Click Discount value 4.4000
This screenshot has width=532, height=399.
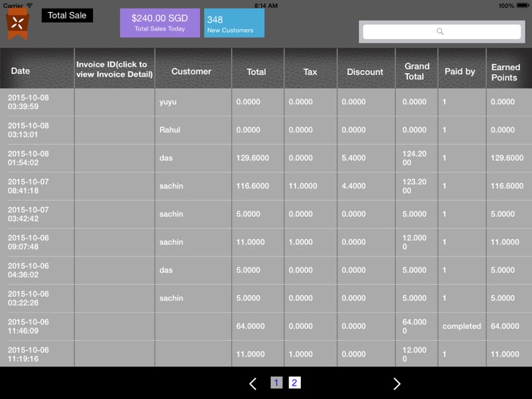(353, 186)
